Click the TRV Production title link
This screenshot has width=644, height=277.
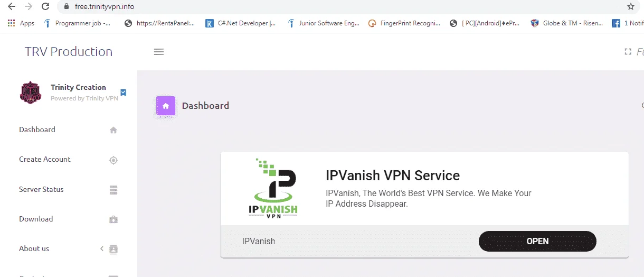click(69, 52)
